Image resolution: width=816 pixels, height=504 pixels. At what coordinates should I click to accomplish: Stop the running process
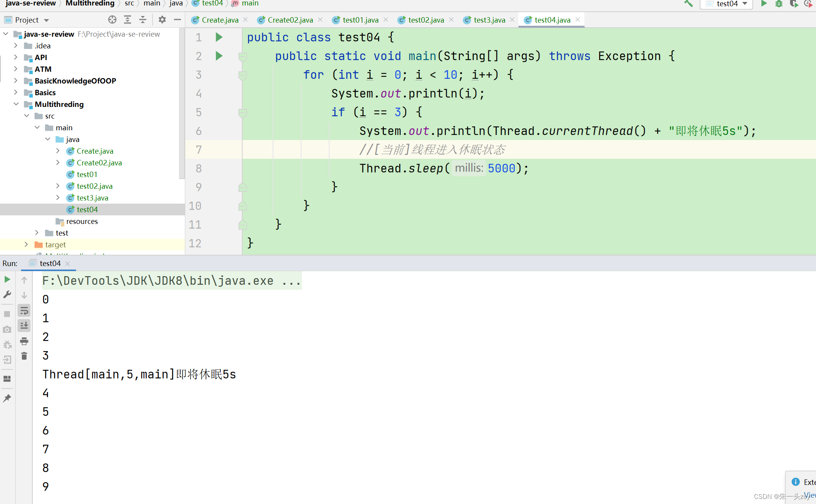point(7,314)
